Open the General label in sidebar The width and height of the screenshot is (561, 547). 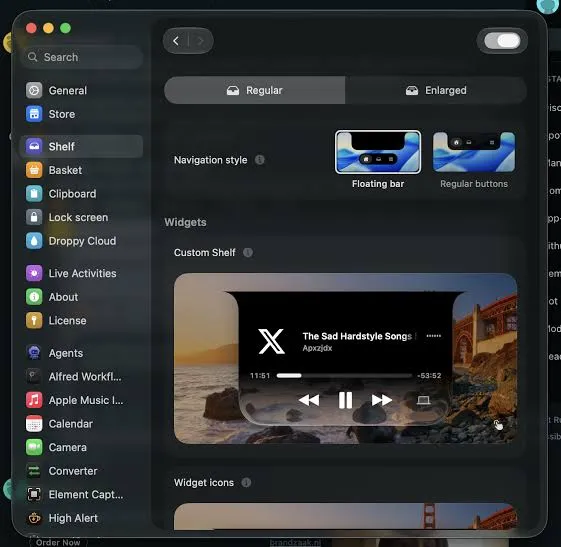tap(68, 90)
